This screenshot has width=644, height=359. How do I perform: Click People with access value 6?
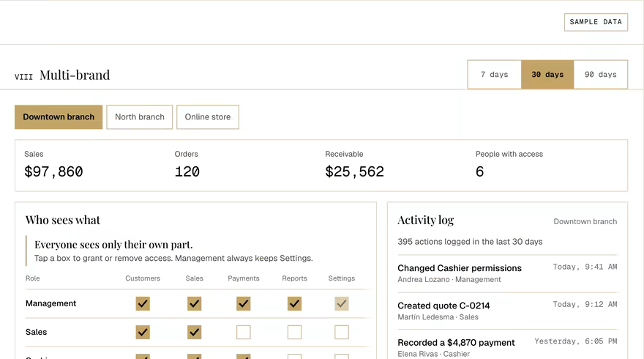click(480, 171)
